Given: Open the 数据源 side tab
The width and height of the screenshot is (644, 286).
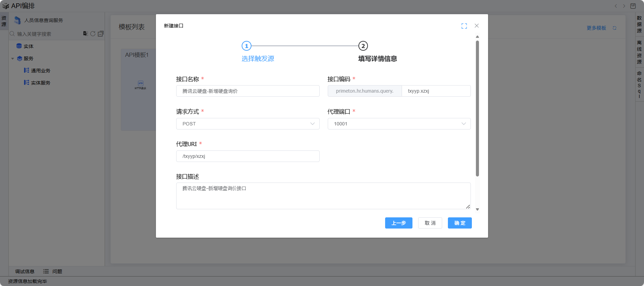Looking at the screenshot, I should tap(639, 24).
